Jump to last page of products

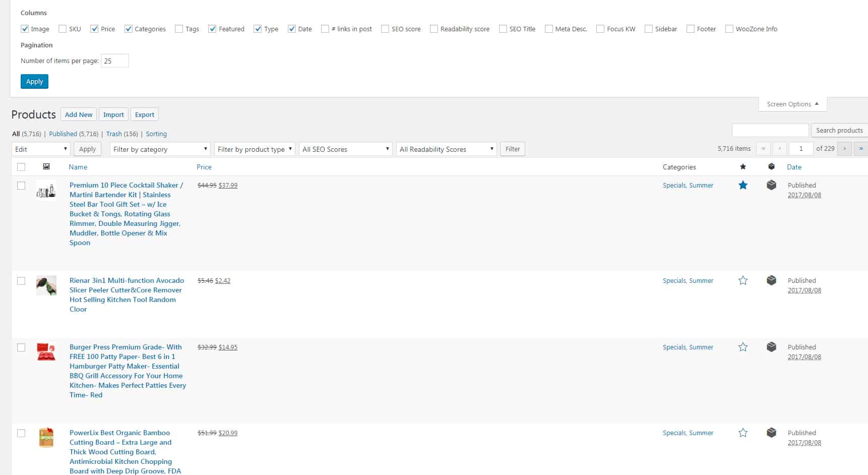point(860,149)
